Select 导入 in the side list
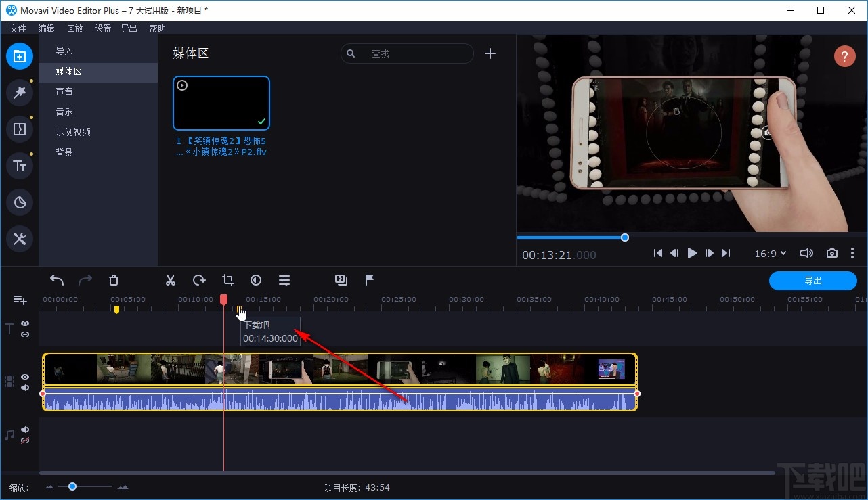Screen dimensions: 868x500 click(x=98, y=51)
